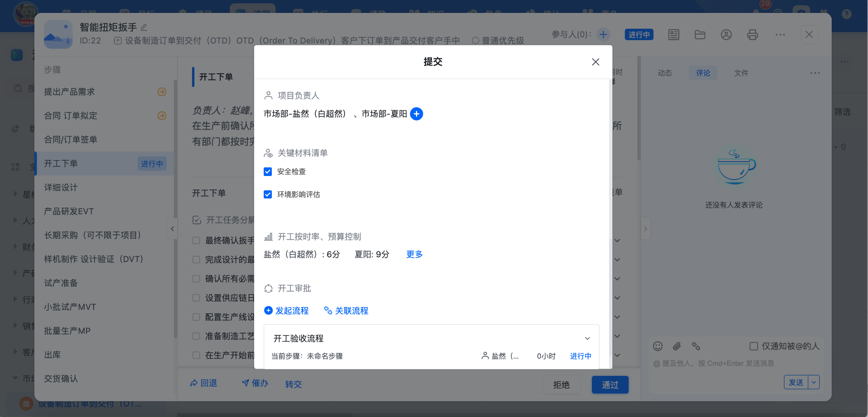Click the 发起流程 link

tap(287, 311)
